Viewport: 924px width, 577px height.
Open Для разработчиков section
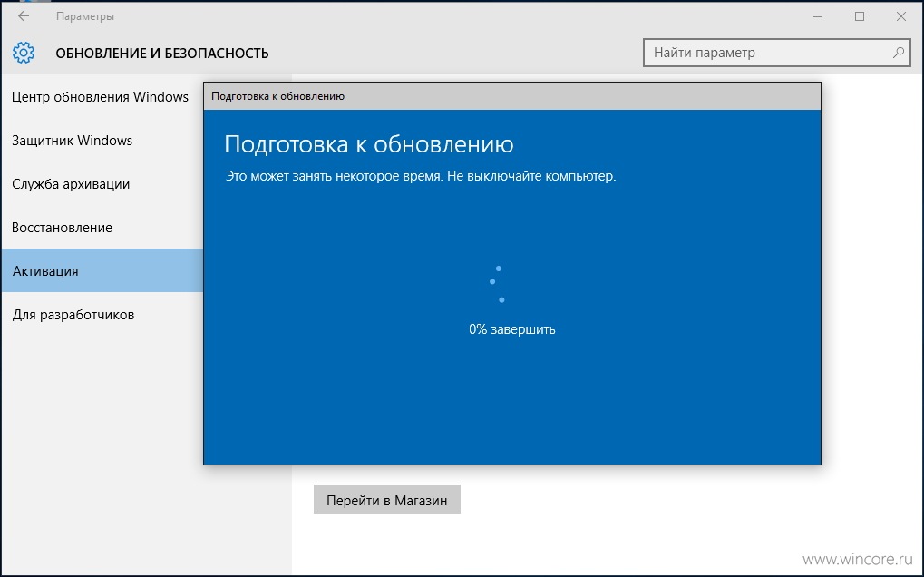coord(73,315)
